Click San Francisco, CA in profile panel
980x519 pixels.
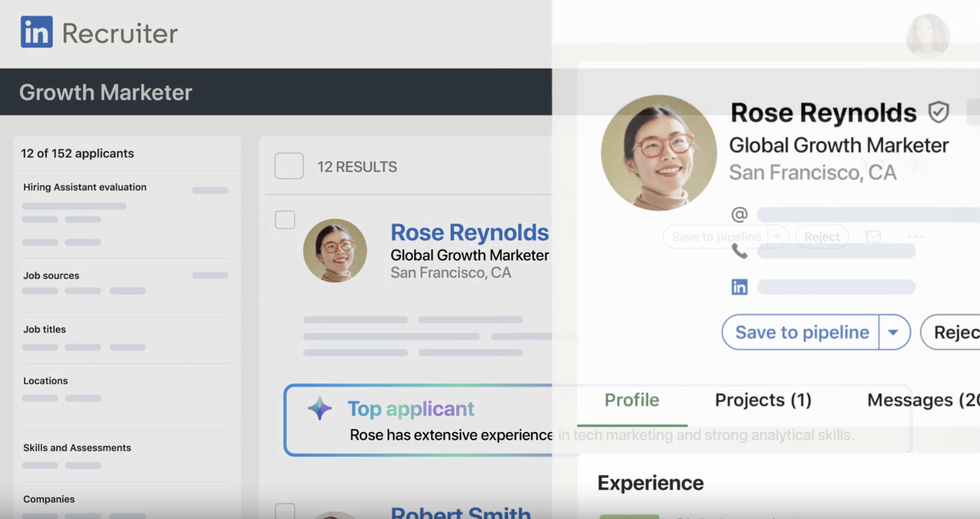click(x=813, y=173)
